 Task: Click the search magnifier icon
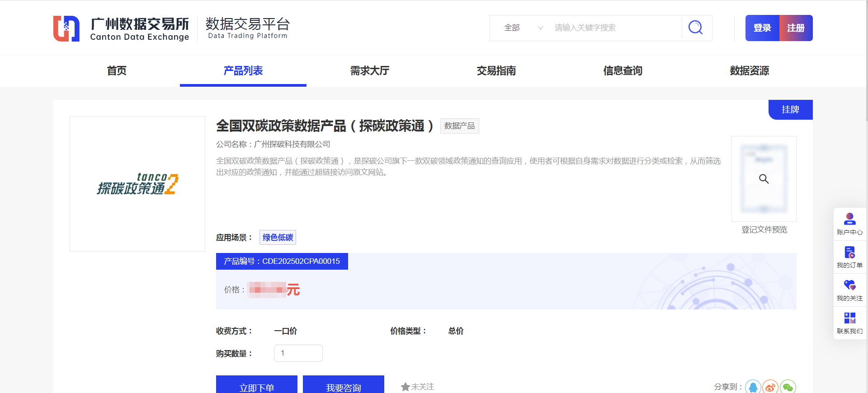[x=695, y=28]
